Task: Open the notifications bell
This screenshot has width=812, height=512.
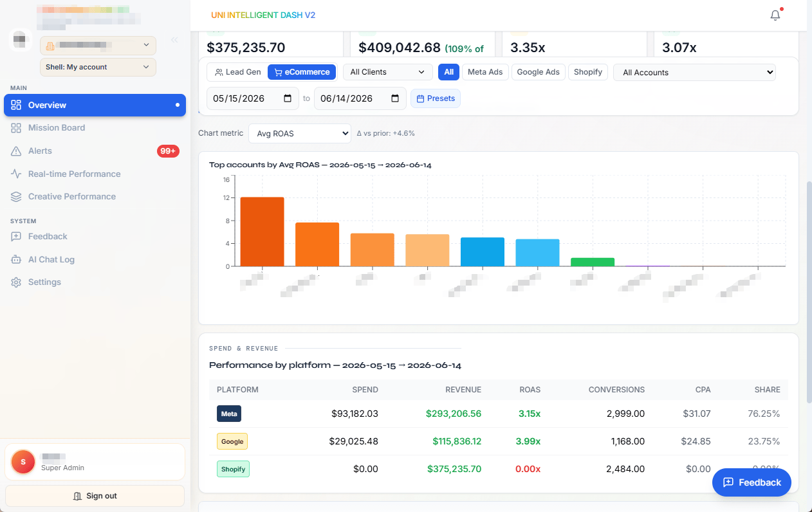Action: pos(775,15)
